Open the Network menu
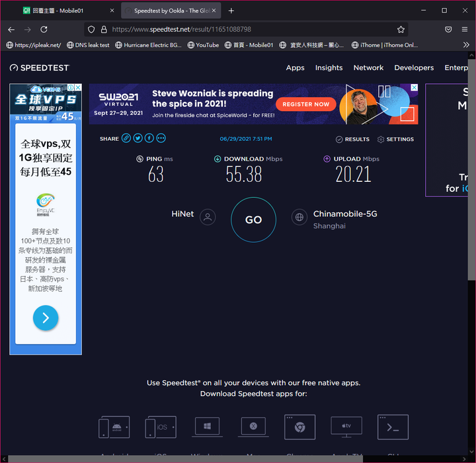 tap(368, 67)
